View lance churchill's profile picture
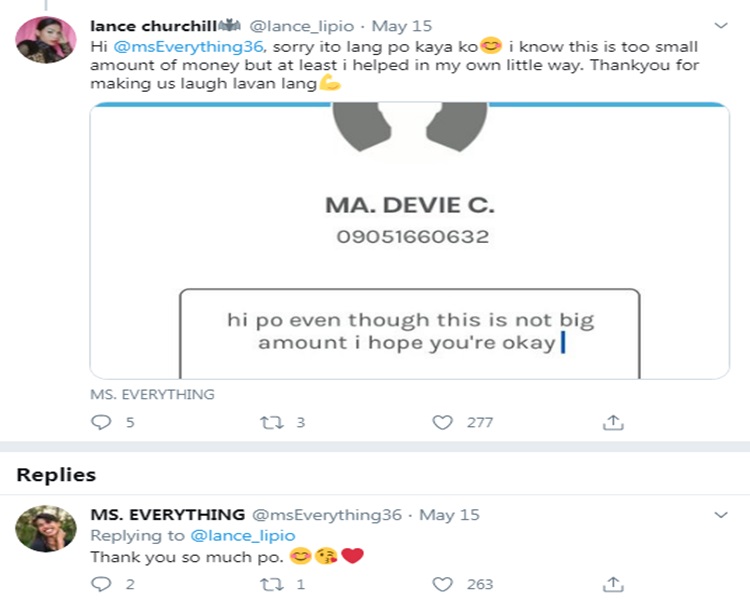This screenshot has width=750, height=600. tap(46, 40)
